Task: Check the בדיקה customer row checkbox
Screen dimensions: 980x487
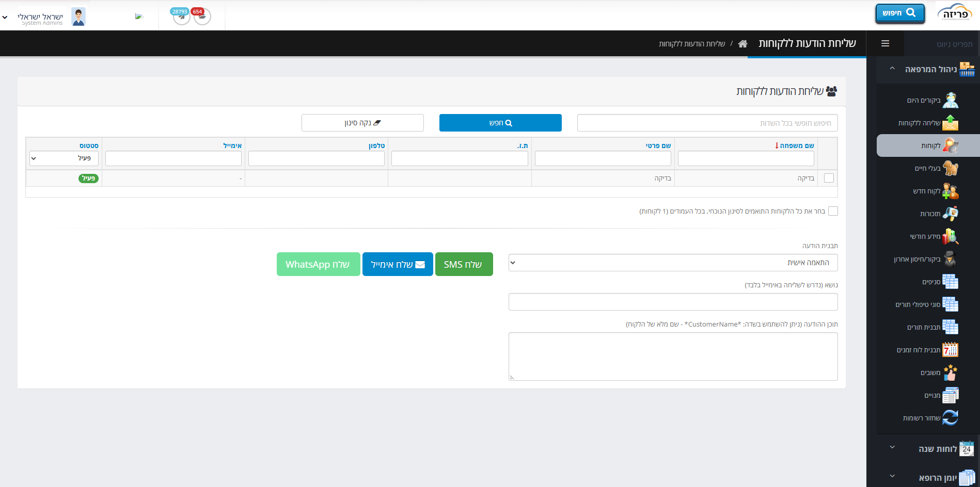Action: pos(829,178)
